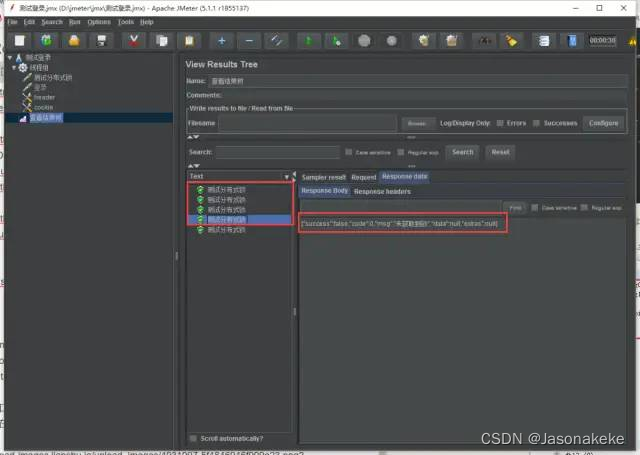Screen dimensions: 640x455
Task: Open the Search menu
Action: click(52, 22)
